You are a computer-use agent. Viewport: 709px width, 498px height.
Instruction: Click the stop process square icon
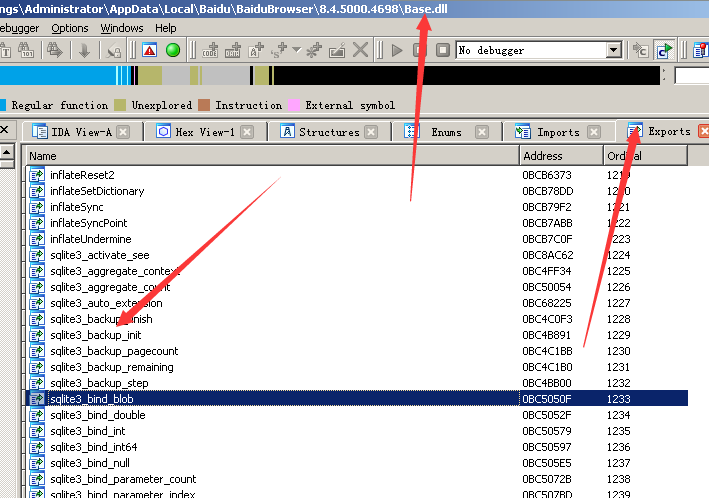[x=443, y=50]
